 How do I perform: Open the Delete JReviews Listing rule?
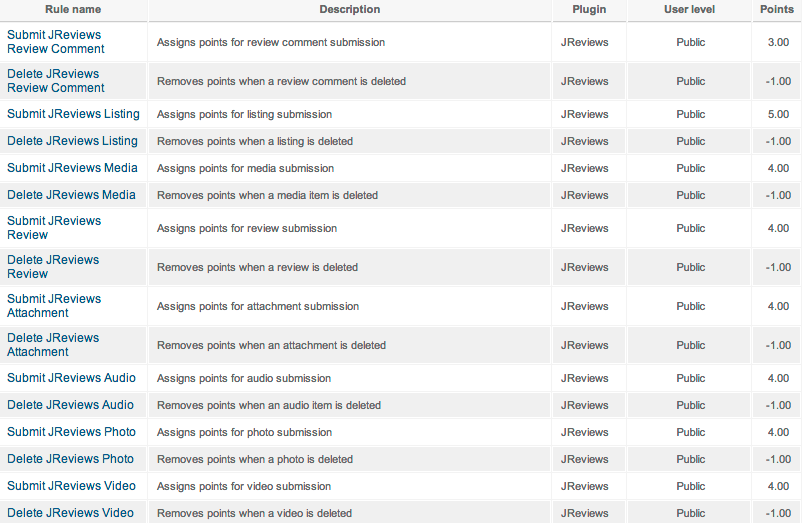point(72,141)
